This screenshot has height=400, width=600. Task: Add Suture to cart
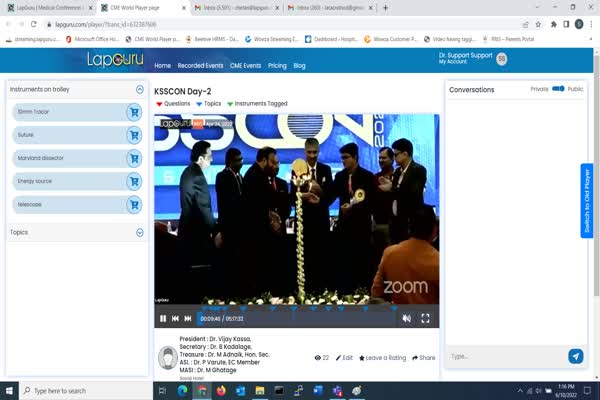click(134, 135)
